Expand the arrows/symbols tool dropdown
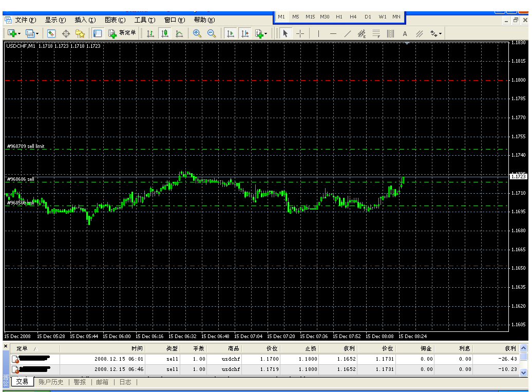The width and height of the screenshot is (532, 392). (440, 34)
